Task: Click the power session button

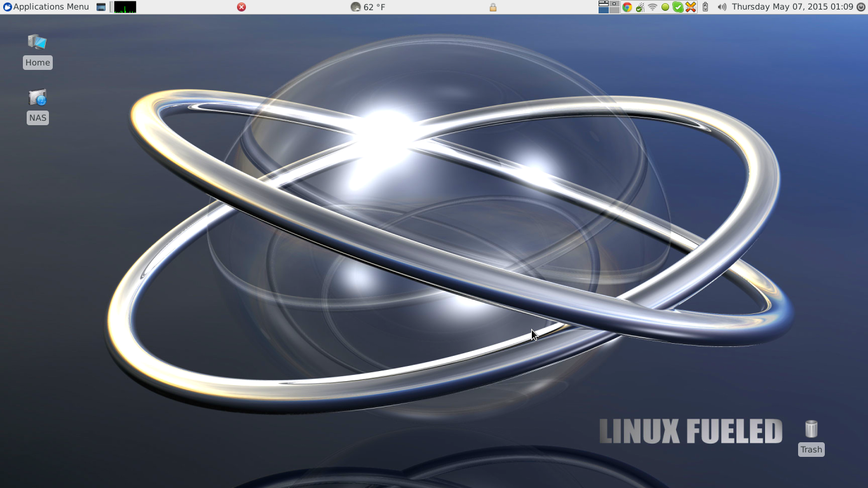Action: point(861,7)
